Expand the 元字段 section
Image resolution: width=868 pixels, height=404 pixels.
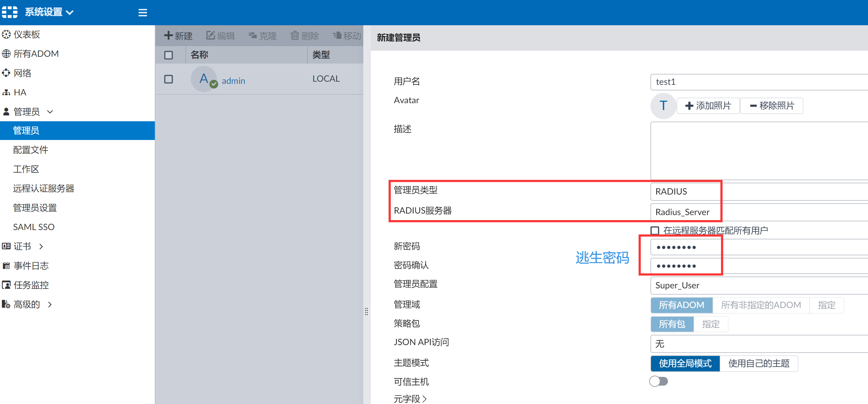410,399
